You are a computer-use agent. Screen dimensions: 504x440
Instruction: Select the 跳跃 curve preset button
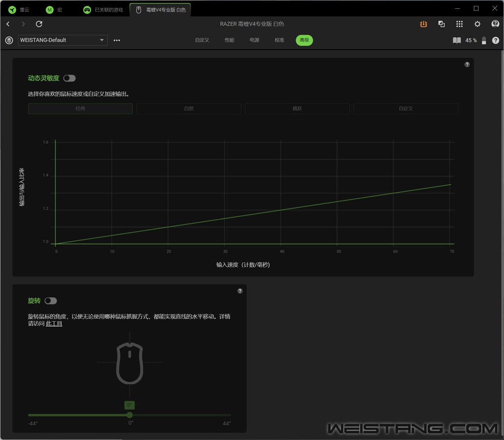pyautogui.click(x=297, y=108)
